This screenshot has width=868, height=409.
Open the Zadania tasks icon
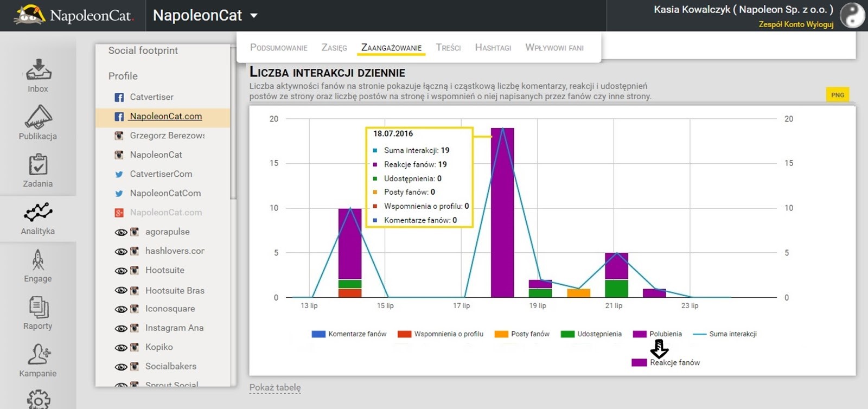click(38, 164)
